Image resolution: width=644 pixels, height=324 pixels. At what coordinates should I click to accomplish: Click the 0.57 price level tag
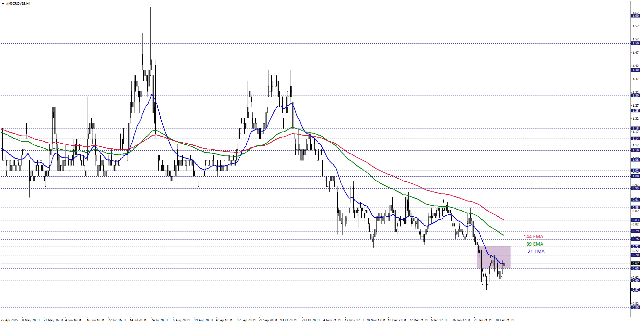coord(635,290)
